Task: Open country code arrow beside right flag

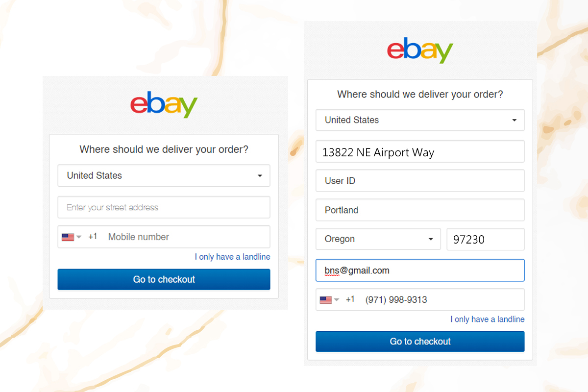Action: tap(337, 300)
